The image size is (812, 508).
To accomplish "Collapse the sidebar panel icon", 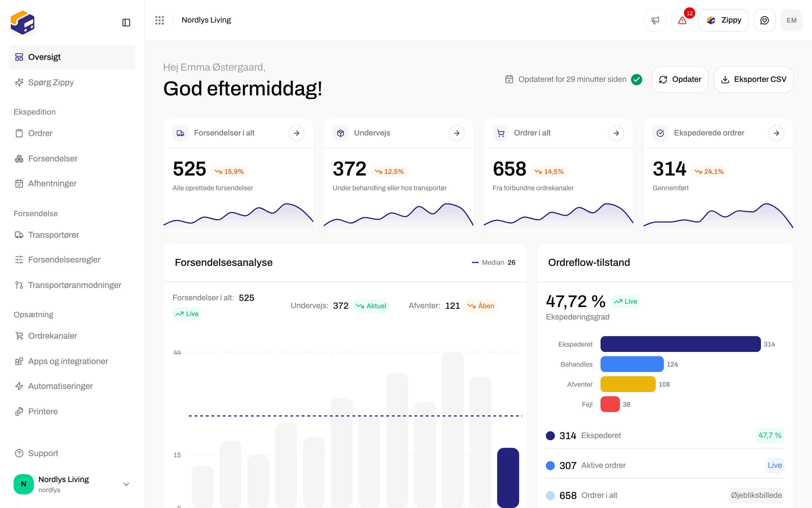I will point(126,23).
